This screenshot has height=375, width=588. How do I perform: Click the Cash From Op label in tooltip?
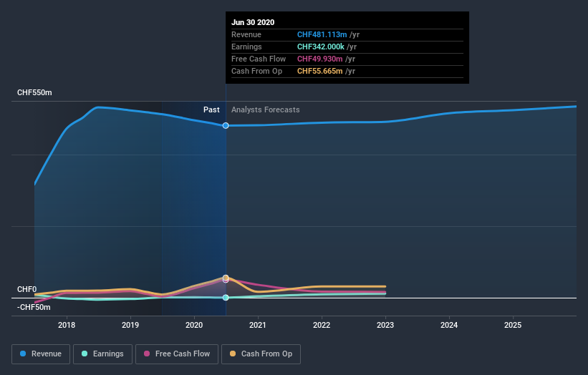(257, 71)
